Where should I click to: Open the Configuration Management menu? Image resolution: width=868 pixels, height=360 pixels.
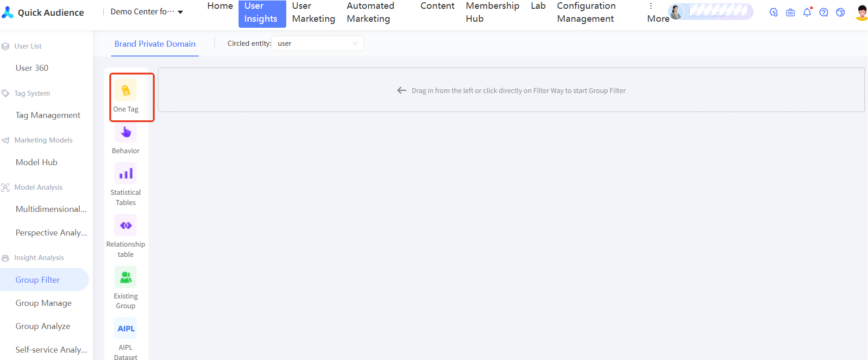[586, 12]
